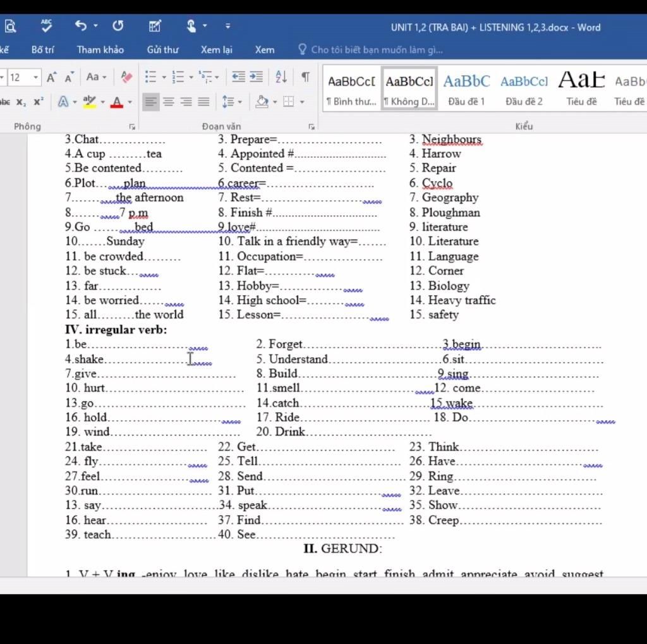Click the Tell Me search box
The height and width of the screenshot is (644, 647).
[370, 50]
